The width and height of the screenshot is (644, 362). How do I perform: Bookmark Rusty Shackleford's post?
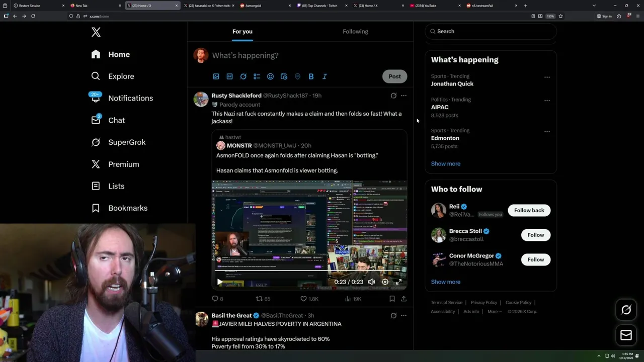click(x=392, y=299)
